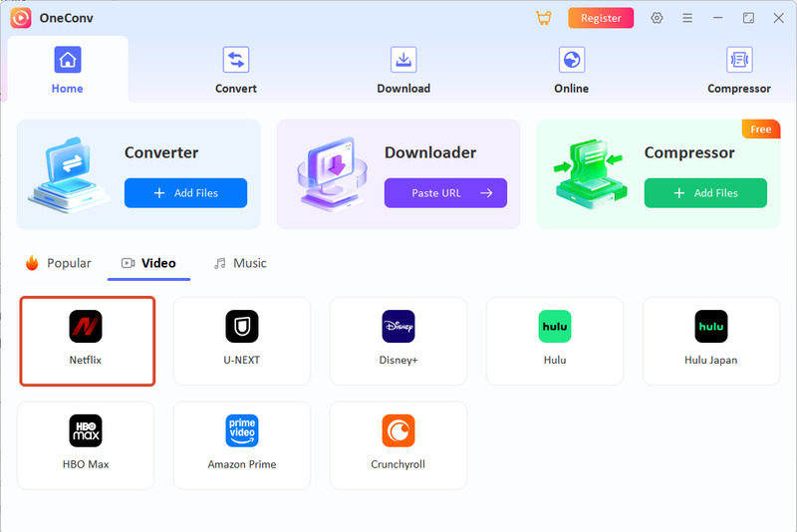Close the OneConv window
Screen dimensions: 797x532
point(779,18)
